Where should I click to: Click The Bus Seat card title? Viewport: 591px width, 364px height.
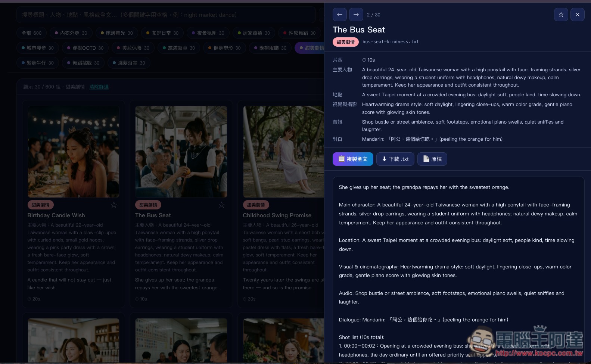click(x=153, y=215)
